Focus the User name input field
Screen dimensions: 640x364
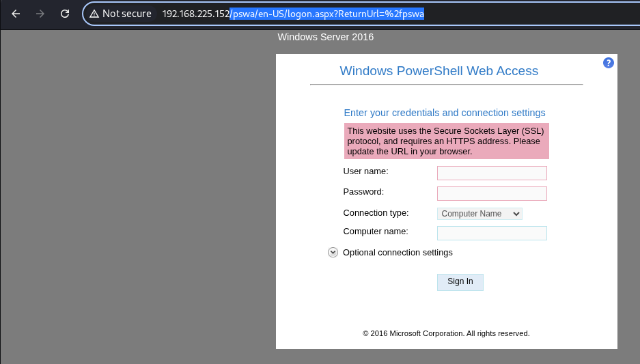492,173
